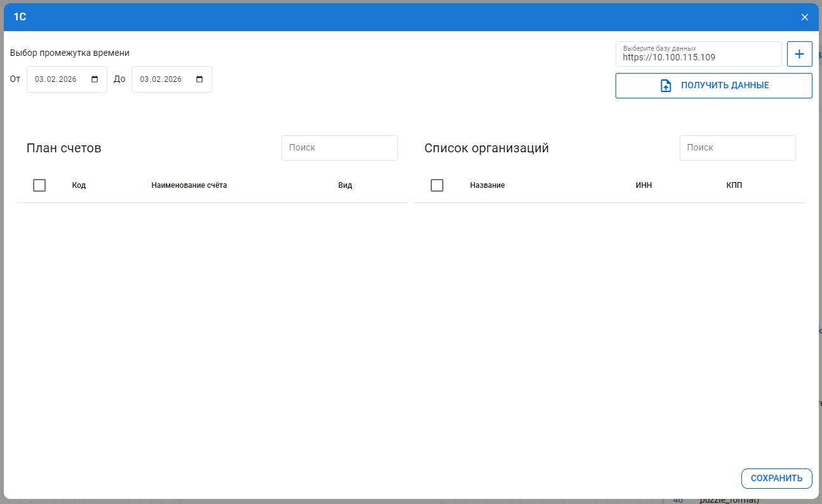Click the 'Наименование счёта' column header
The height and width of the screenshot is (504, 822).
(189, 185)
